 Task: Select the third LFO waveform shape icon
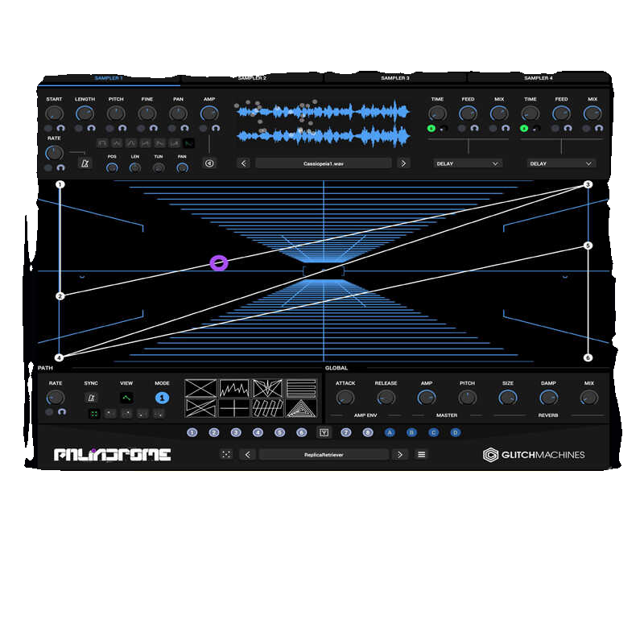[x=131, y=143]
